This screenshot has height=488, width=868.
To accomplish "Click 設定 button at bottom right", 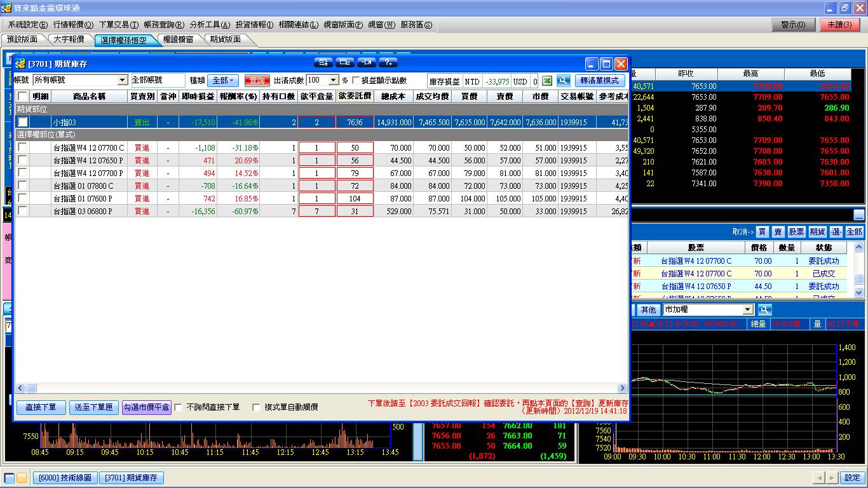I will (x=852, y=478).
